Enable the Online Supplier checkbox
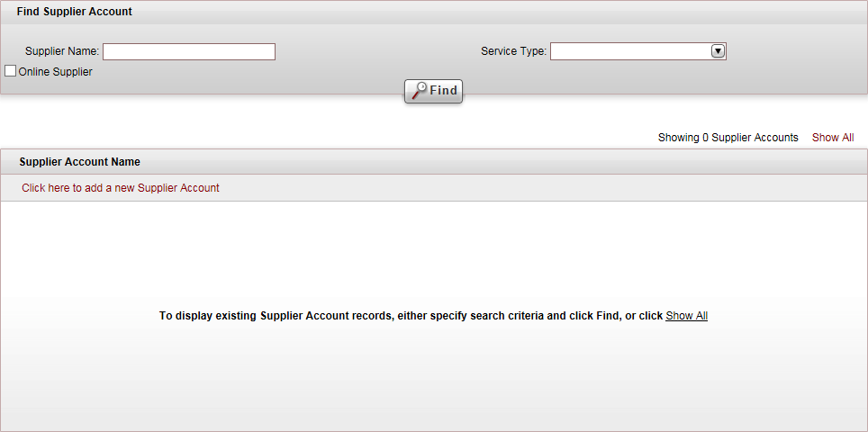This screenshot has height=432, width=868. tap(10, 71)
